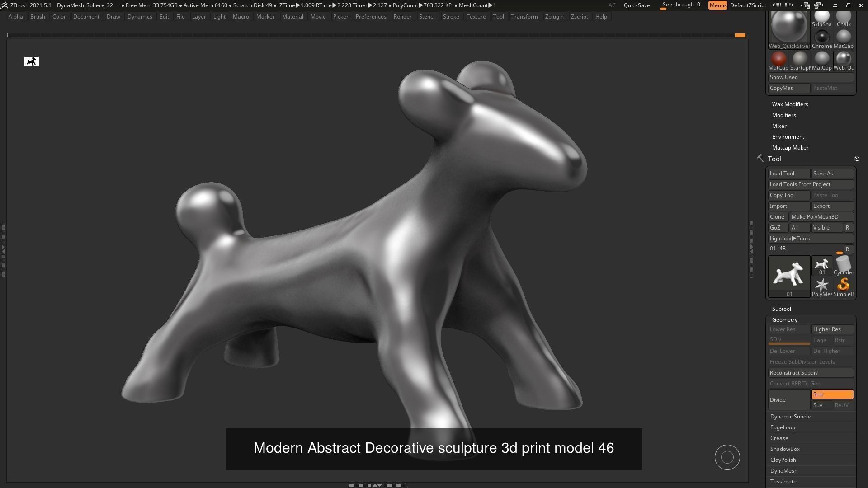Click the Load Tool button
This screenshot has width=868, height=488.
789,174
